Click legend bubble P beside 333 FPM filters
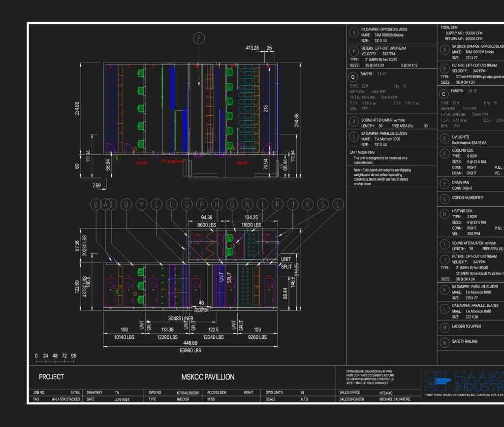This screenshot has height=427, width=504. point(353,51)
